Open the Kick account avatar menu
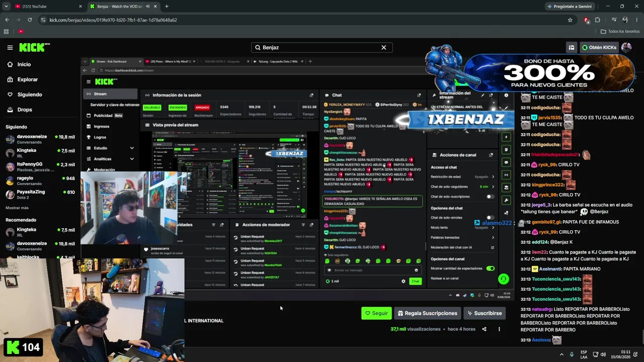The height and width of the screenshot is (362, 644). (x=626, y=47)
